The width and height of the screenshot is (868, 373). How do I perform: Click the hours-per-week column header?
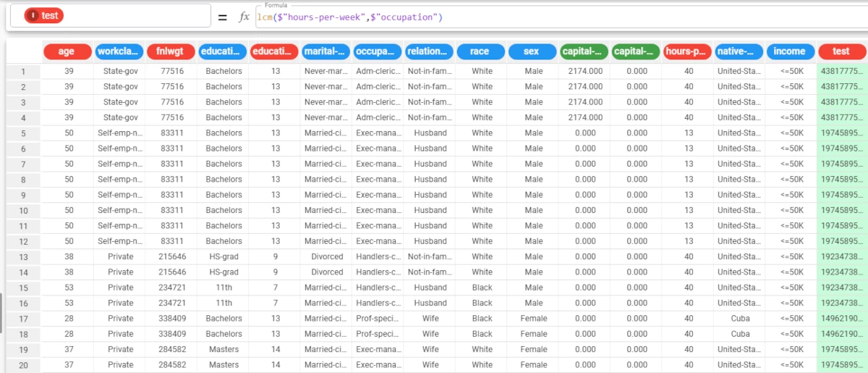pyautogui.click(x=686, y=51)
